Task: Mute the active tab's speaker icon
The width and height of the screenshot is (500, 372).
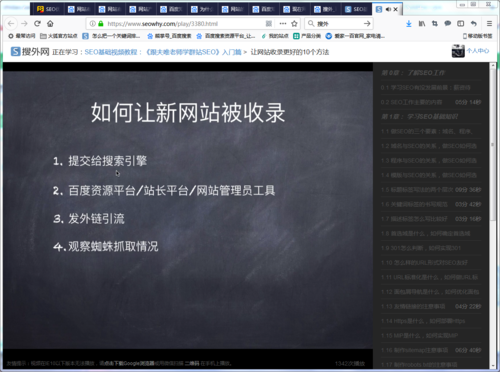Action: point(388,9)
